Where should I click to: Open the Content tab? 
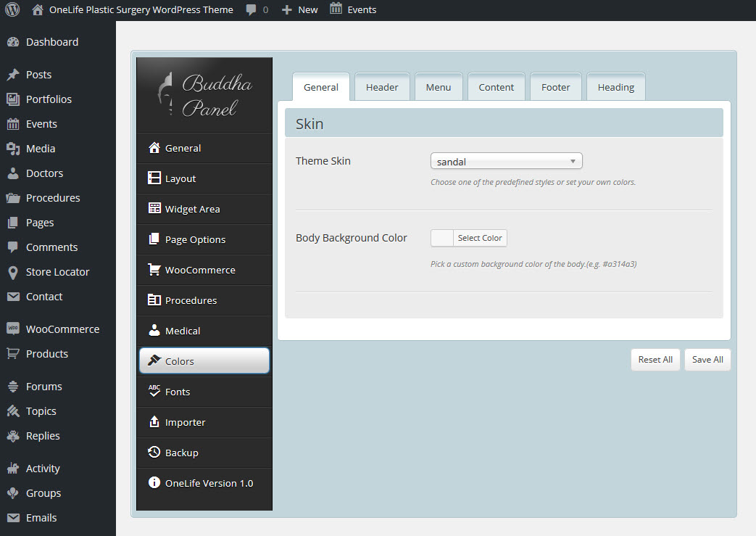click(496, 87)
